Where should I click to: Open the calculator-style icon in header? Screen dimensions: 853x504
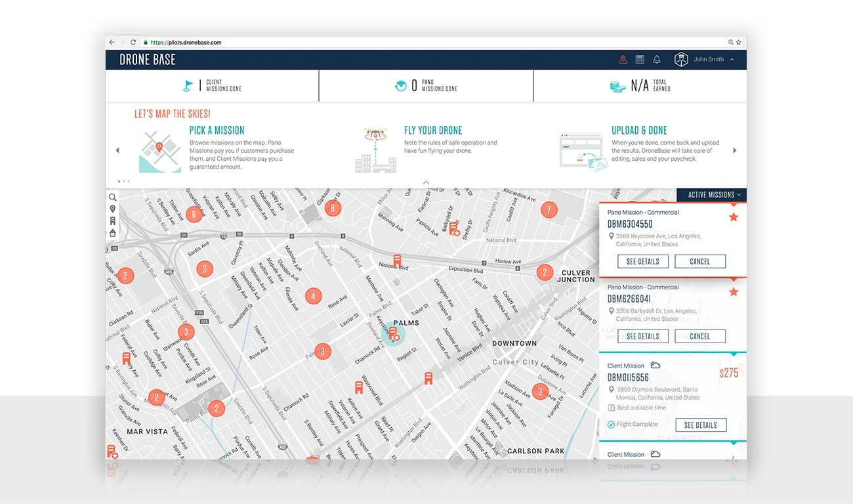tap(640, 60)
